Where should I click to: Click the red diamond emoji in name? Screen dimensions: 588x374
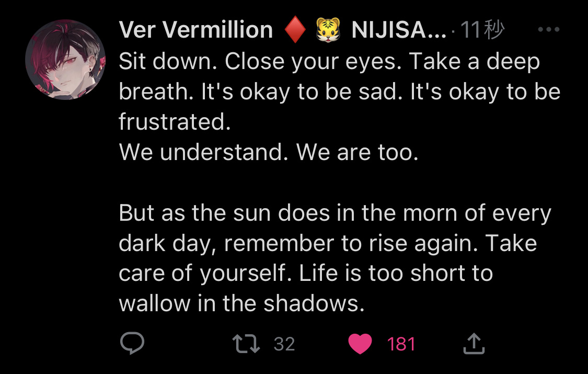pos(295,30)
